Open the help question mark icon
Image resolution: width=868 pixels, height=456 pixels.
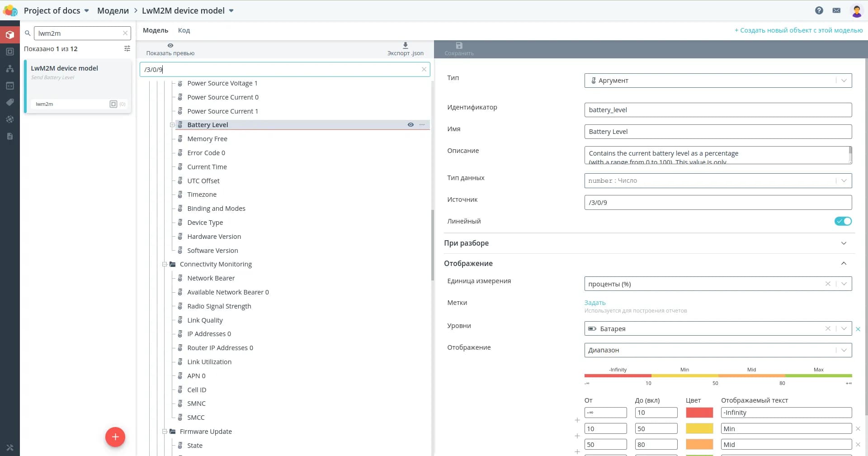[x=819, y=10]
